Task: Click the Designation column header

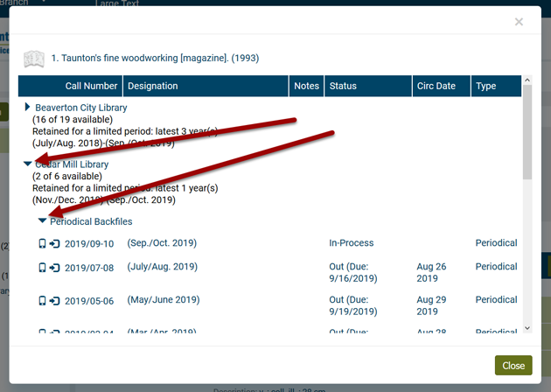Action: click(206, 86)
